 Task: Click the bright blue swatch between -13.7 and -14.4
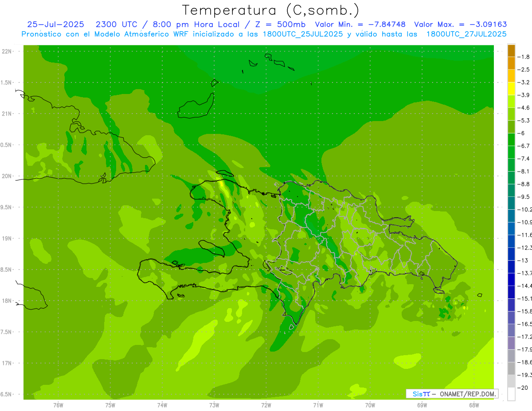[511, 279]
